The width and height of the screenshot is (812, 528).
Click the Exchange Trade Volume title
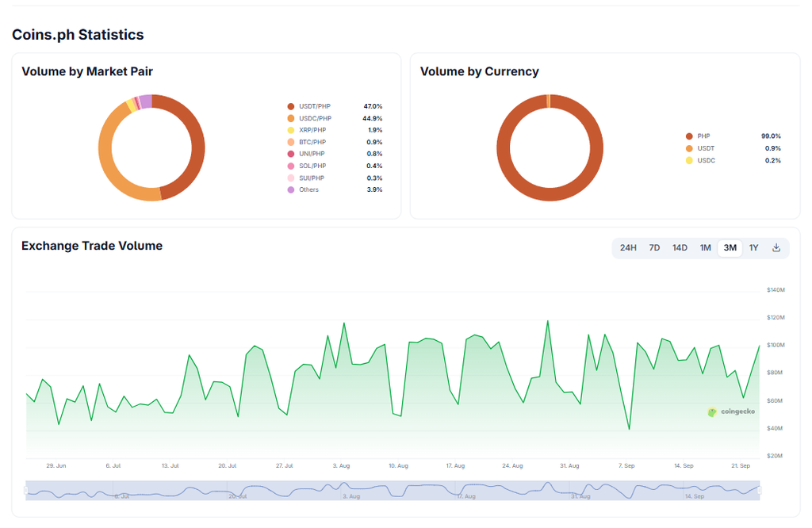[92, 246]
